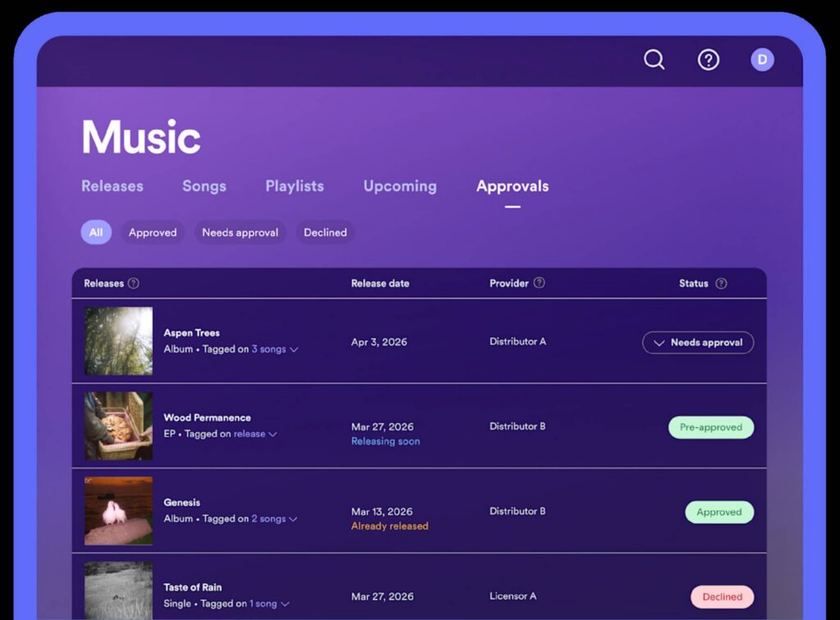Open search with the magnifier icon
The width and height of the screenshot is (840, 620).
(654, 60)
